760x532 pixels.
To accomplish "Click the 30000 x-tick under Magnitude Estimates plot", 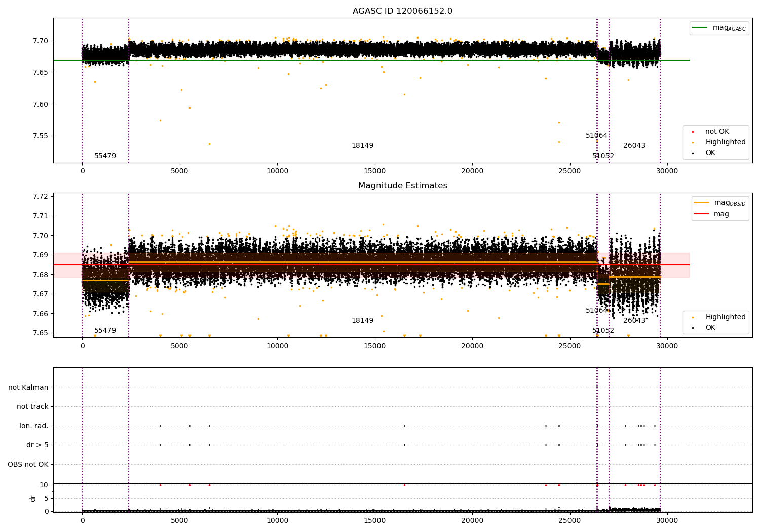I will pyautogui.click(x=667, y=346).
